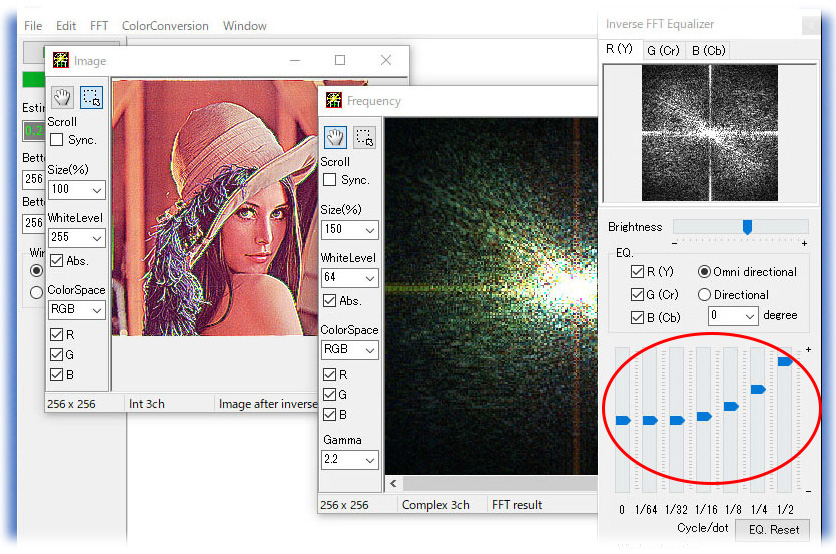
Task: Click 'Image after inverse' status text
Action: pyautogui.click(x=268, y=404)
